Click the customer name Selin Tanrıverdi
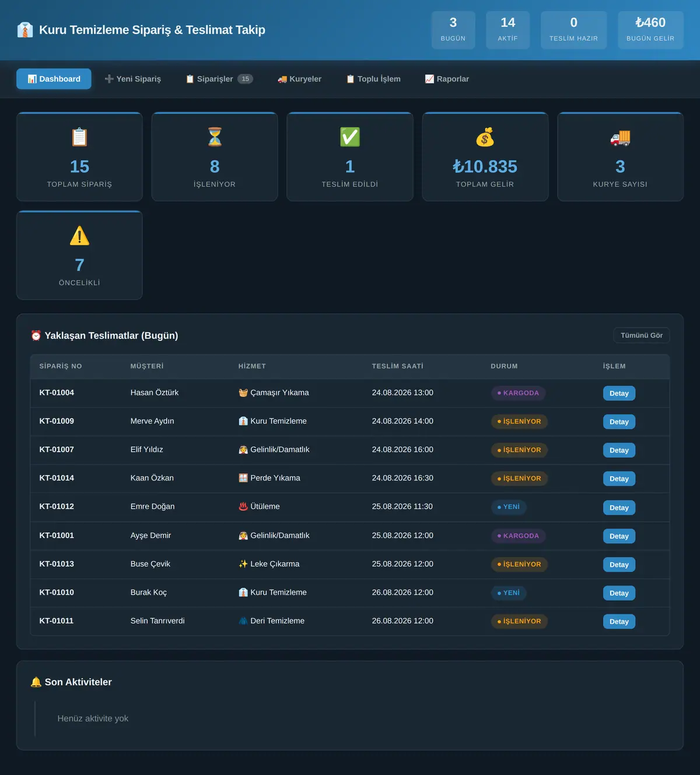700x775 pixels. coord(157,621)
